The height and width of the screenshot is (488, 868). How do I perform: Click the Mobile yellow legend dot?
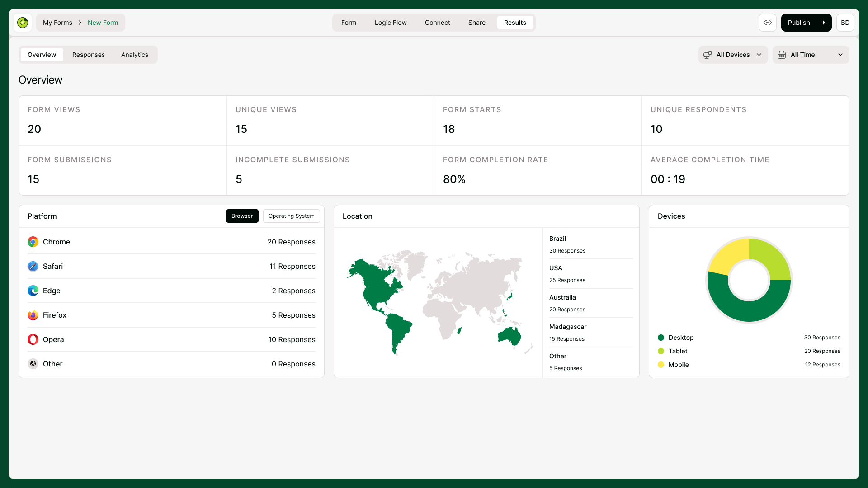(661, 365)
